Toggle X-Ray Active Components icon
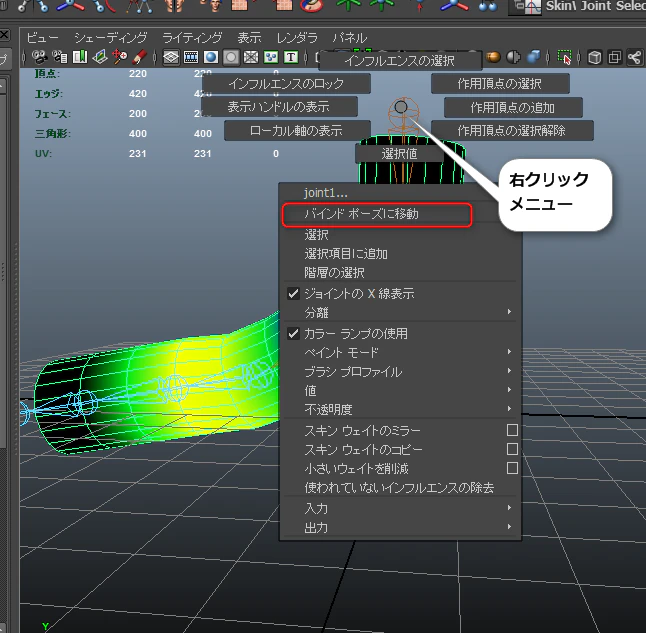 615,57
